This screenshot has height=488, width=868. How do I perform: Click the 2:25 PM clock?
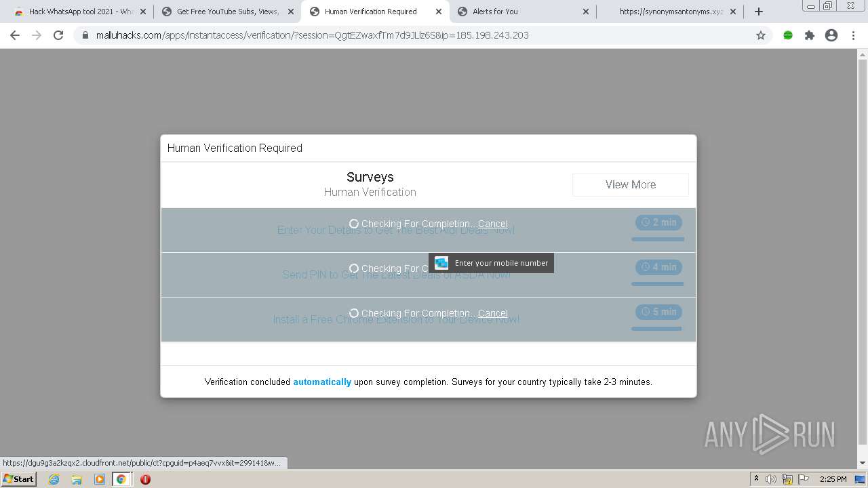point(833,479)
